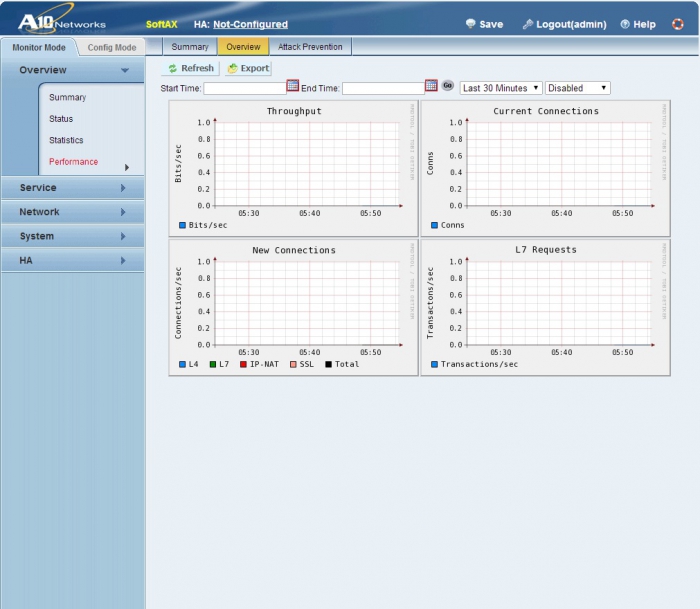Screen dimensions: 700x609
Task: Switch to Config Mode tab
Action: (x=112, y=47)
